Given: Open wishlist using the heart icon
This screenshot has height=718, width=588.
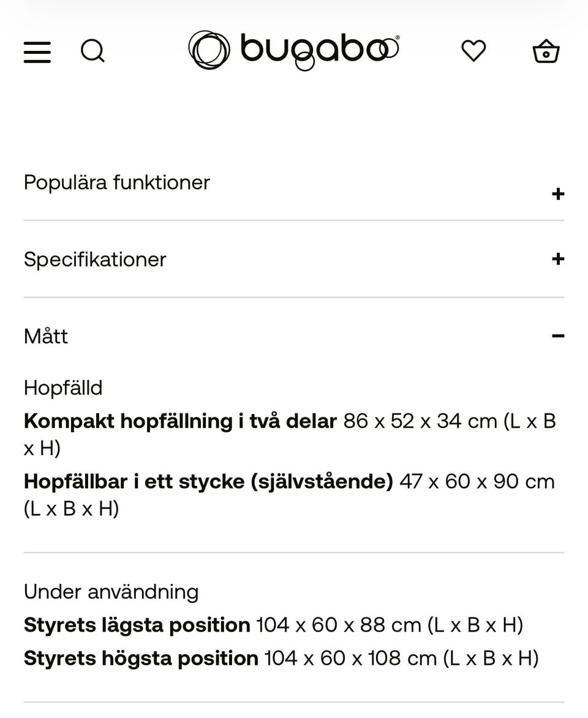Looking at the screenshot, I should click(473, 50).
